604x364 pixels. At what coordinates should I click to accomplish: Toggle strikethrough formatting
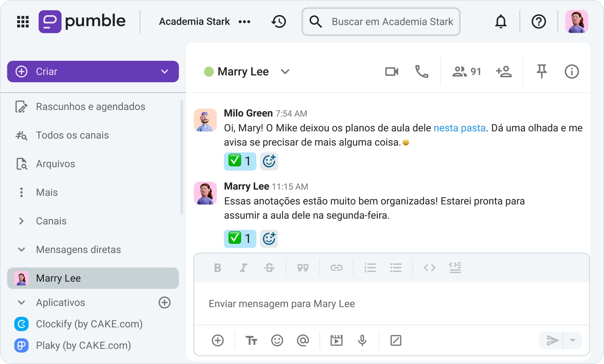[269, 268]
